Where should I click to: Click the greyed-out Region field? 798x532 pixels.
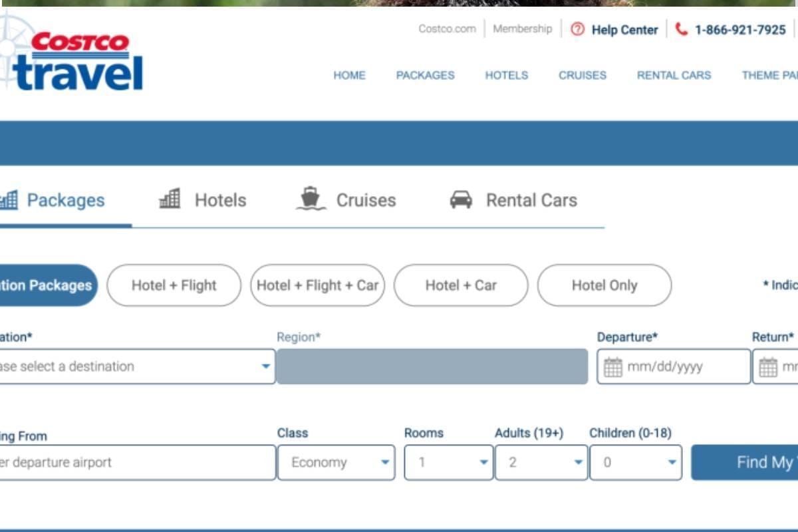432,366
